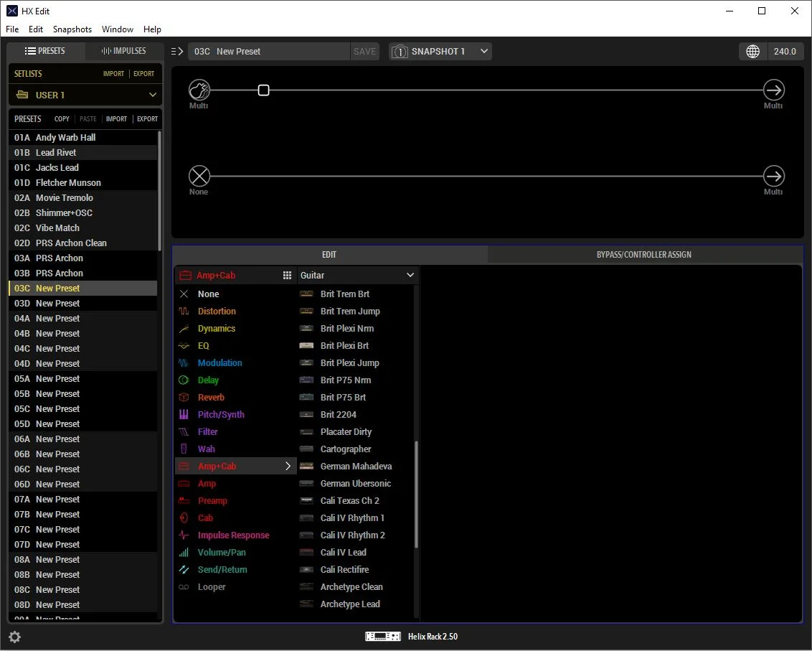Click the lower Multi output arrow icon

[x=774, y=177]
